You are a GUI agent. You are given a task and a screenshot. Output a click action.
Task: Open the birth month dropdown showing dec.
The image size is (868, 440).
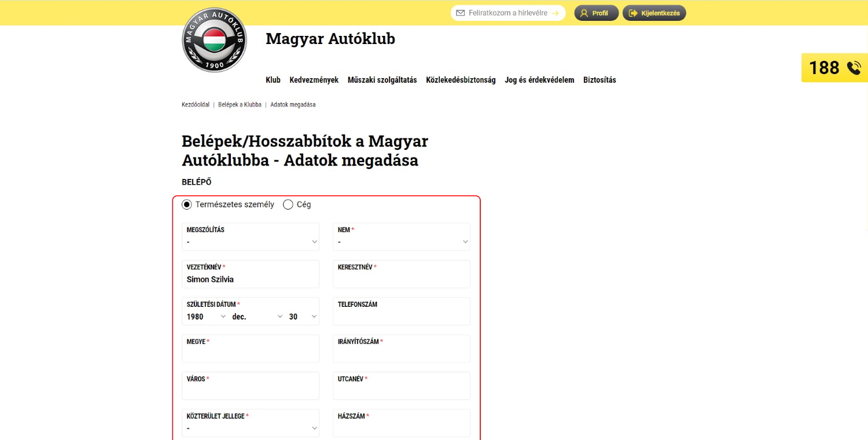tap(258, 317)
